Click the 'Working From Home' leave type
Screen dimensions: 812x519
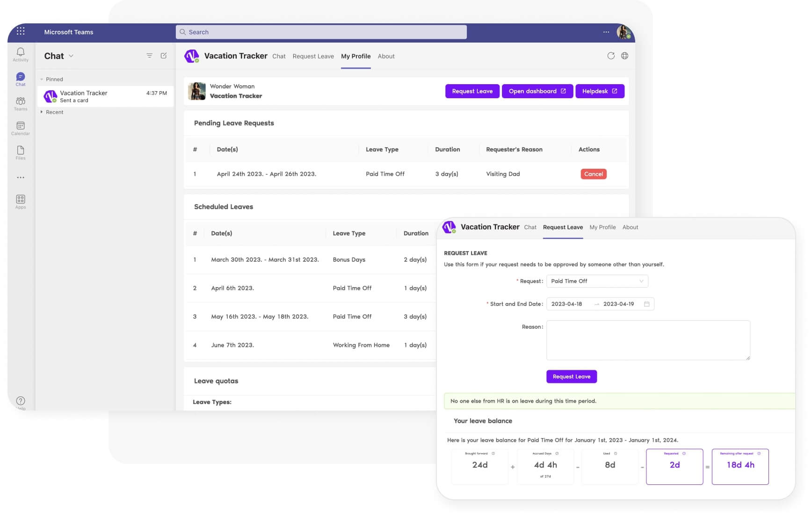361,345
